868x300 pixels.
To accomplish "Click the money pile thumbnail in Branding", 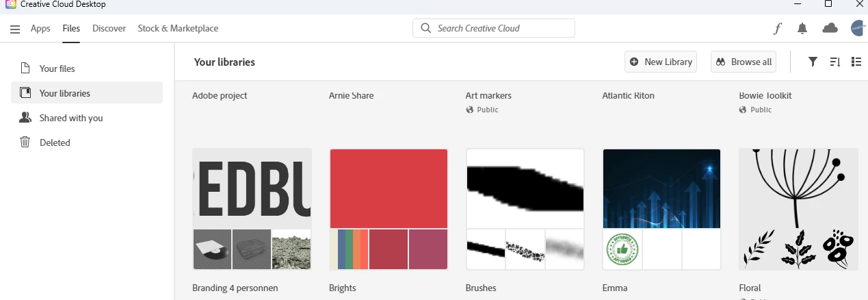I will (x=291, y=249).
